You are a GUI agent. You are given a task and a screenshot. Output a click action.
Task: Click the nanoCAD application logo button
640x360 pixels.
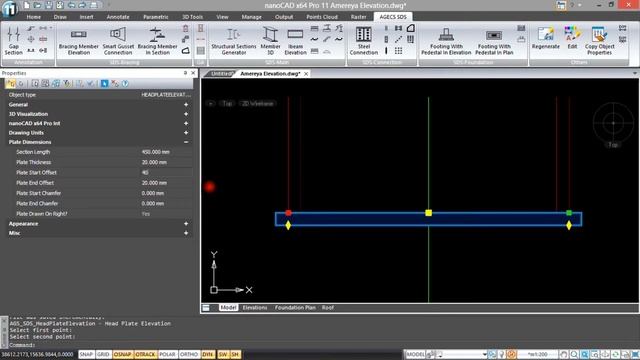coord(9,8)
